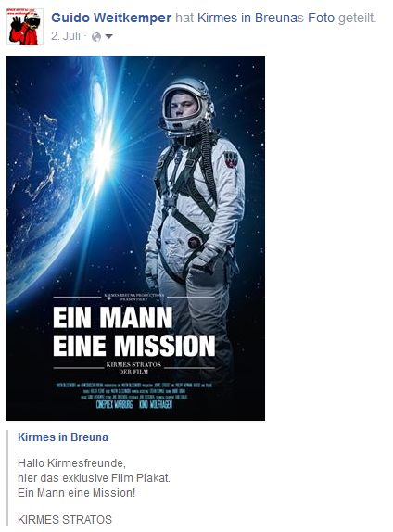Click the globe public-privacy icon
393x532 pixels.
96,37
